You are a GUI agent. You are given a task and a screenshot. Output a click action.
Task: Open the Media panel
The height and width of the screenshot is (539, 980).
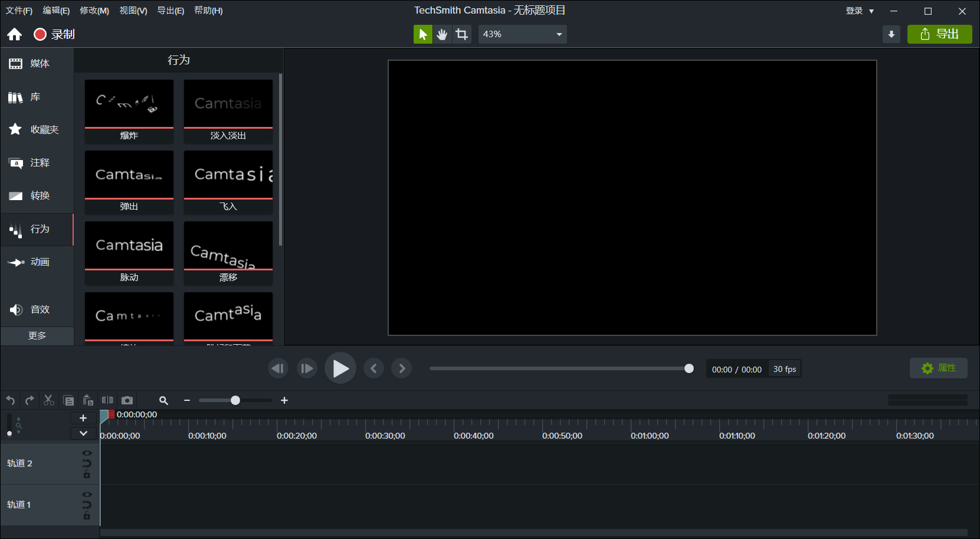tap(37, 63)
